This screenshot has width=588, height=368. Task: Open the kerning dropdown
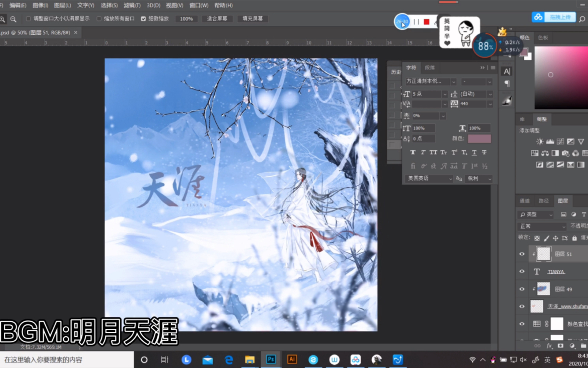pyautogui.click(x=445, y=104)
